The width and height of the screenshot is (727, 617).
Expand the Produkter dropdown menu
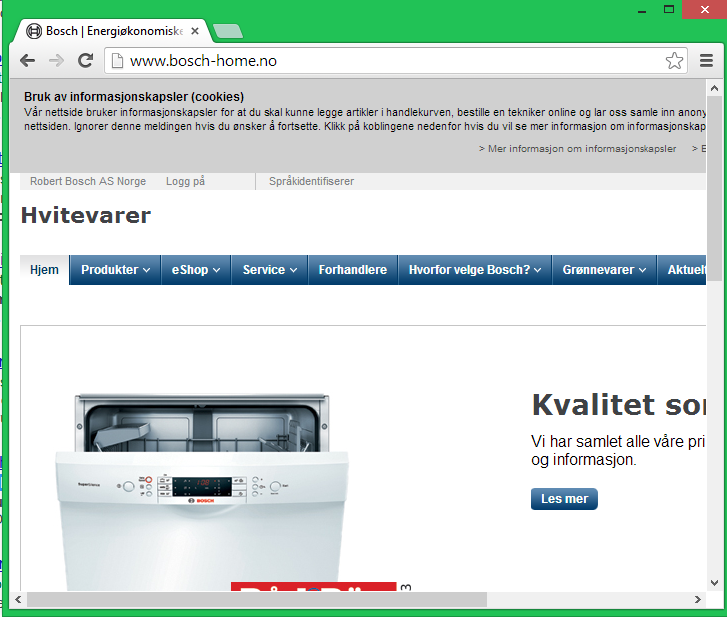[115, 270]
